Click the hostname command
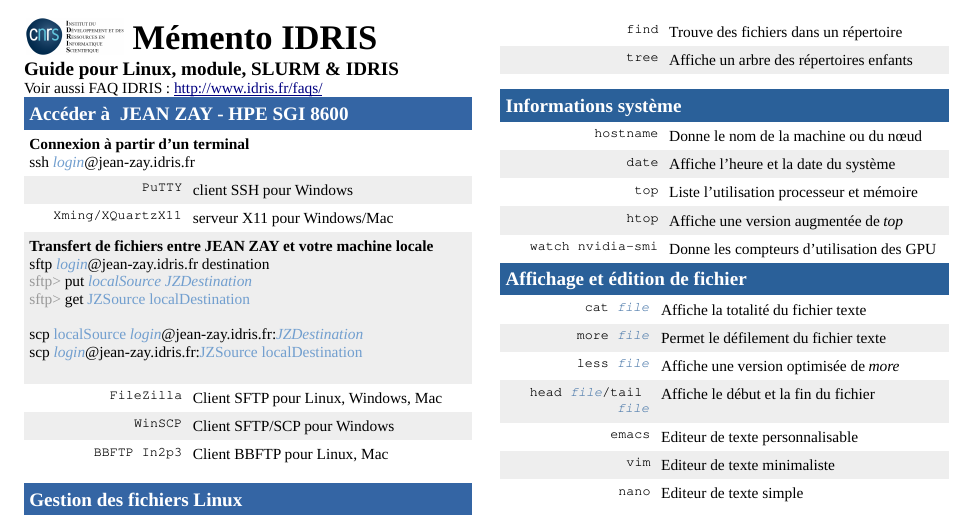Image resolution: width=965 pixels, height=515 pixels. coord(625,134)
